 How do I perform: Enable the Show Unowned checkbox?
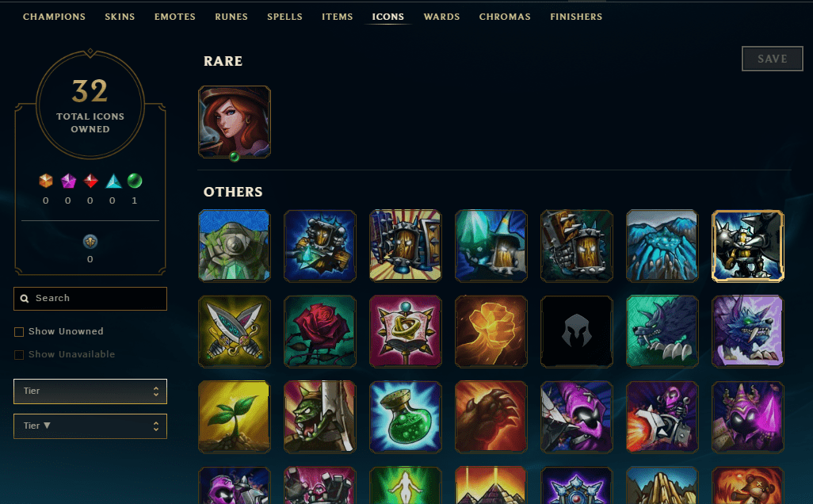[x=19, y=332]
